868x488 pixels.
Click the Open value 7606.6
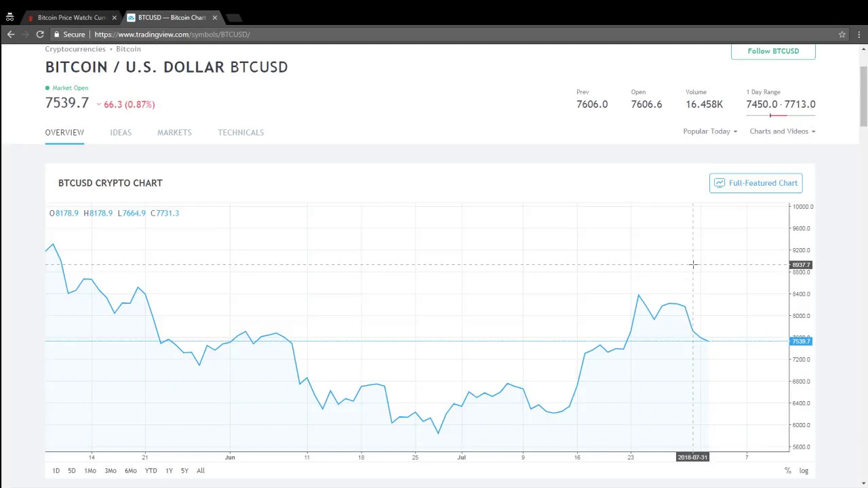646,104
